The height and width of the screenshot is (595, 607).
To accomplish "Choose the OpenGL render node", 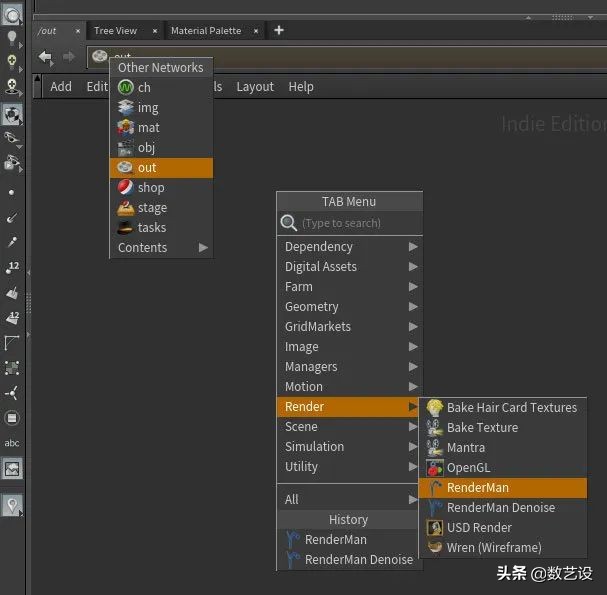I will pyautogui.click(x=468, y=467).
